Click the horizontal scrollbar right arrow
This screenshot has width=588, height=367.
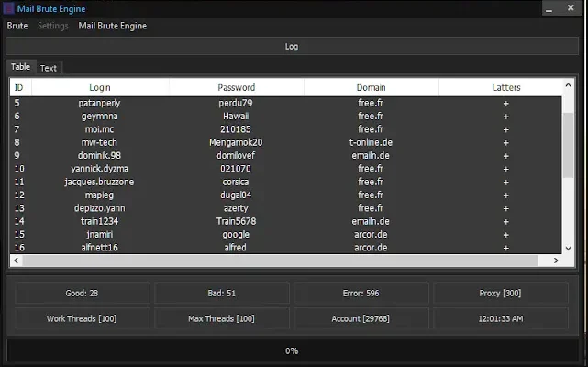click(x=556, y=261)
